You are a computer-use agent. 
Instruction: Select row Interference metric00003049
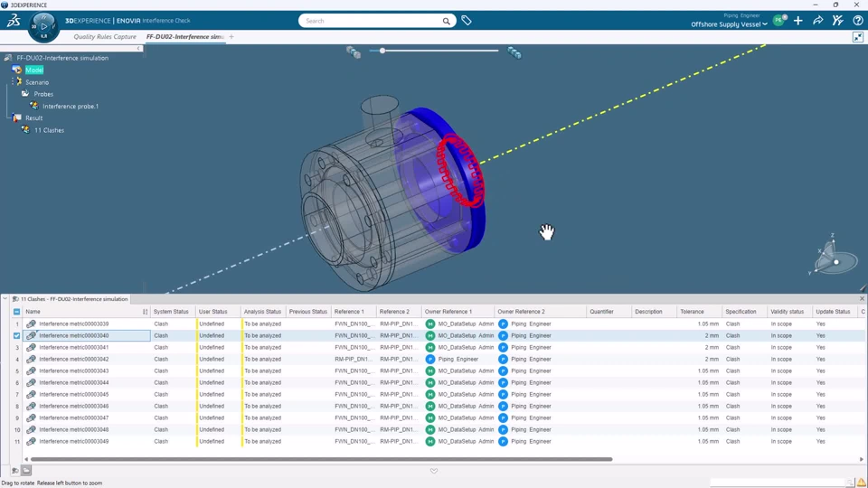click(73, 442)
